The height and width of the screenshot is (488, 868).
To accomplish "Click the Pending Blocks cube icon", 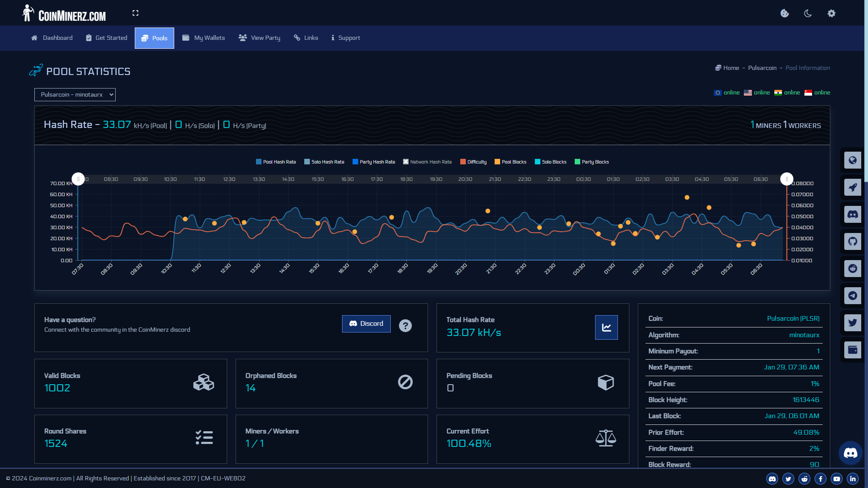I will [606, 382].
